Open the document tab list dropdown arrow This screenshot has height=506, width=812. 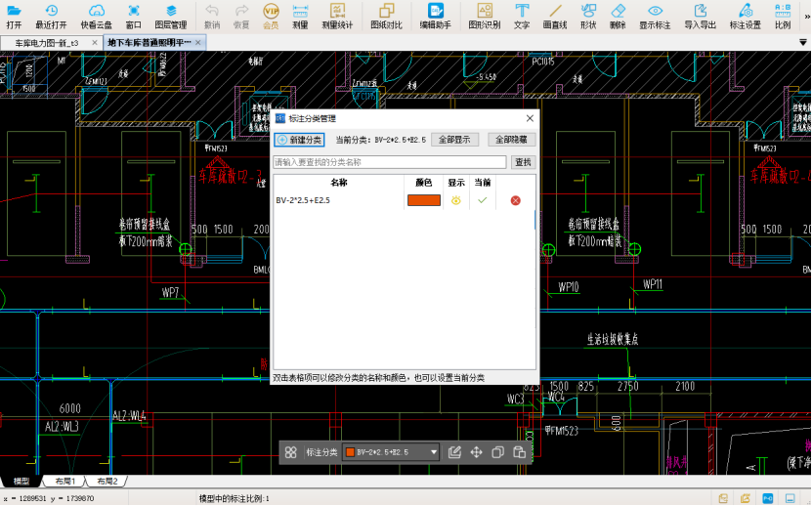click(x=803, y=43)
